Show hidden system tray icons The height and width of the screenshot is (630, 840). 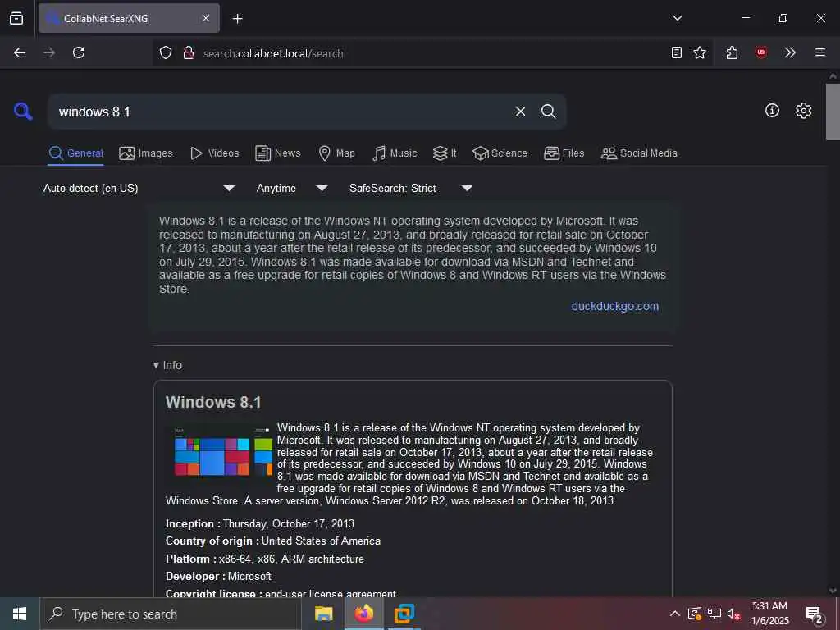click(x=675, y=614)
